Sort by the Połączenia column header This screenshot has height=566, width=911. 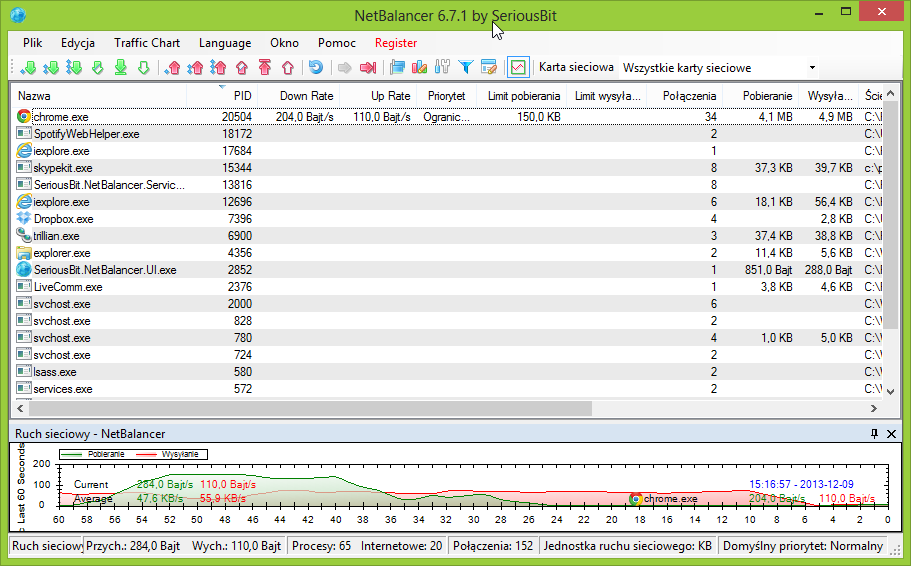pyautogui.click(x=684, y=96)
